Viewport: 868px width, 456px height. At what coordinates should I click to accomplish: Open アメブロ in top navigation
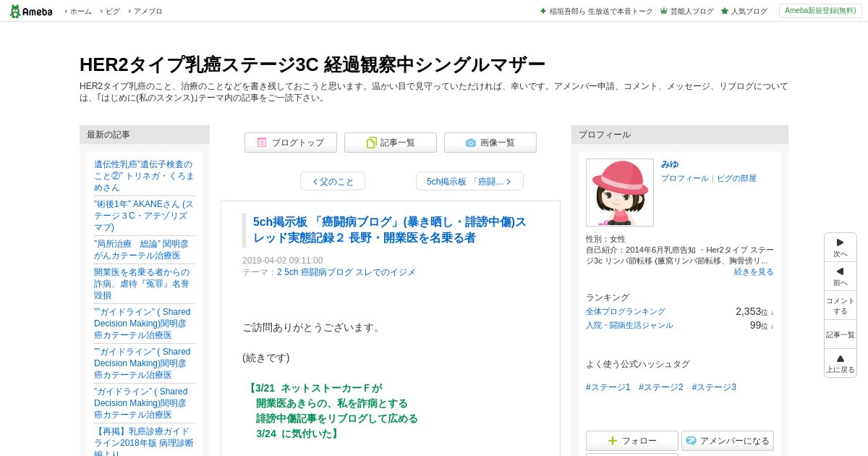(148, 12)
